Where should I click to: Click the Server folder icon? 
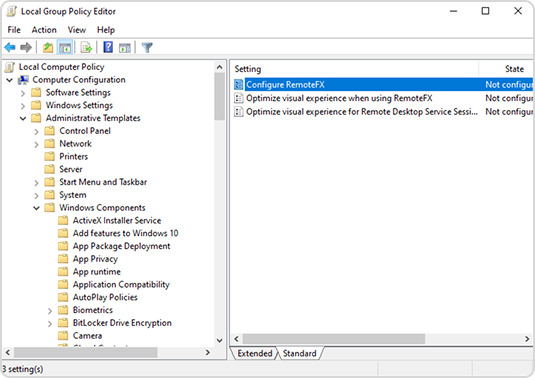coord(49,169)
